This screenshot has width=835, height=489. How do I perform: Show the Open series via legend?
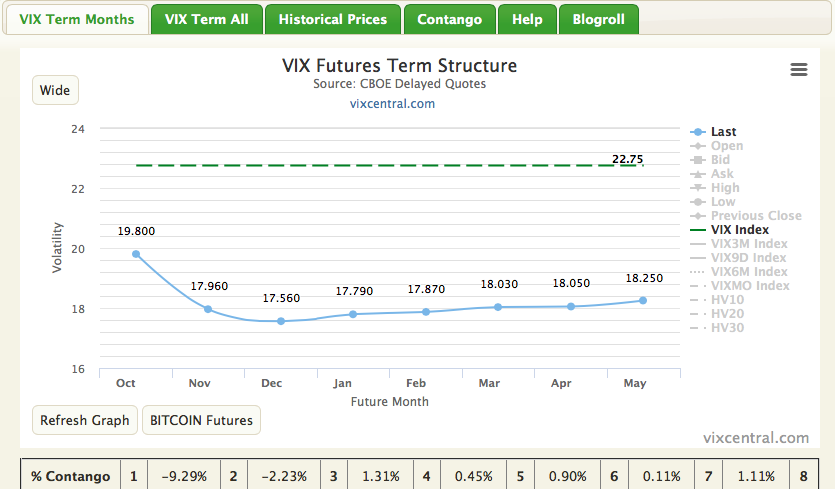(x=726, y=146)
